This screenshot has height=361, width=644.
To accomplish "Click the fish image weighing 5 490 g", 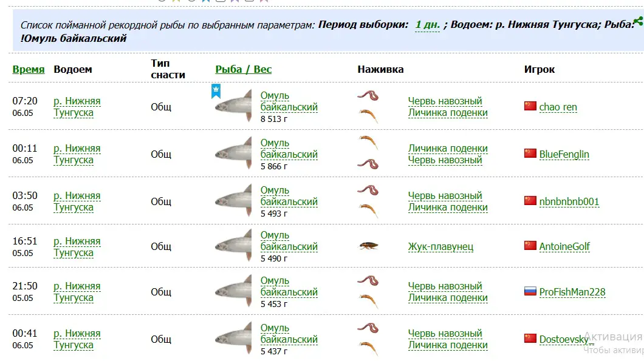I will point(233,245).
